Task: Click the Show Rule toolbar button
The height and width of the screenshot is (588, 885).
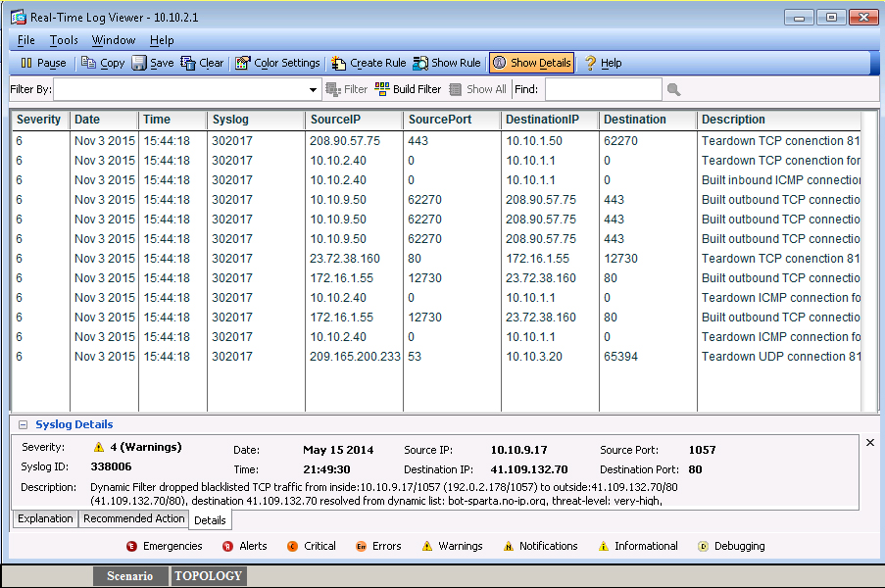Action: (x=447, y=63)
